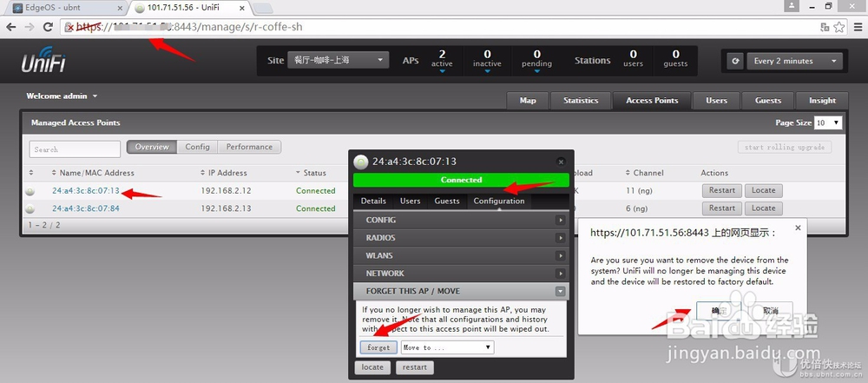
Task: Open the Guests tab in device panel
Action: [x=447, y=201]
